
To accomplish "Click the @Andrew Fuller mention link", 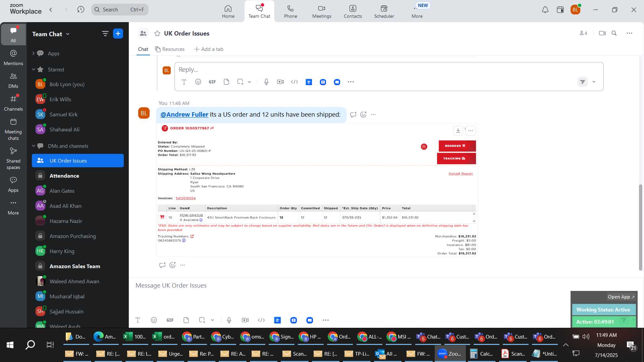I will (x=184, y=114).
